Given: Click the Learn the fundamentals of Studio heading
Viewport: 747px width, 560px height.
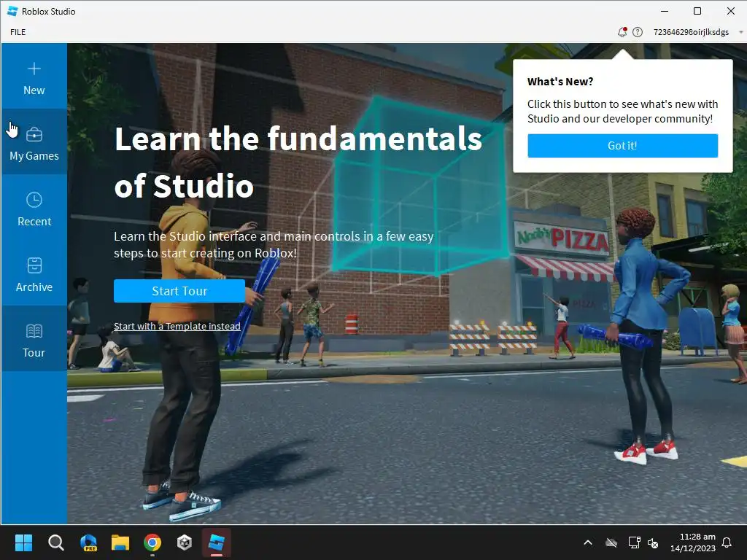Looking at the screenshot, I should [x=298, y=162].
